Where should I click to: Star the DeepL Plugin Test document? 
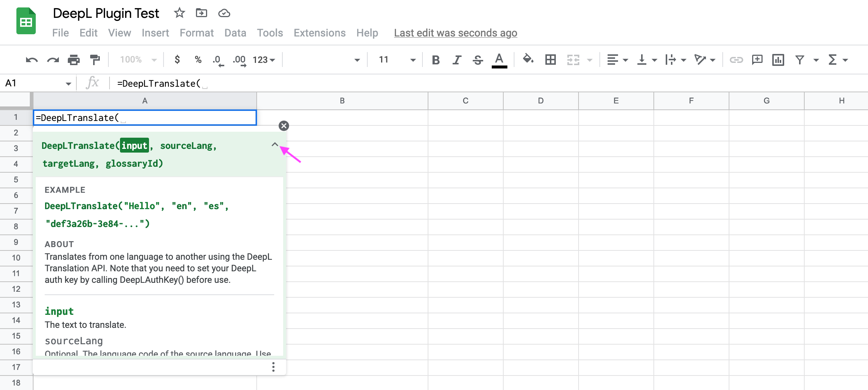[x=179, y=13]
